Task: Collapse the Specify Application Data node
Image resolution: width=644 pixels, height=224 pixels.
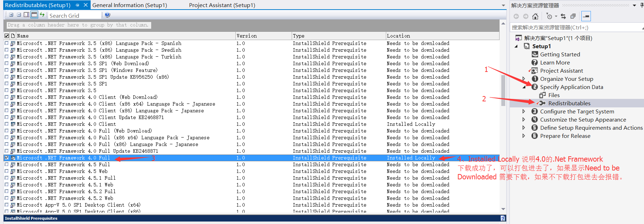Action: (x=524, y=87)
